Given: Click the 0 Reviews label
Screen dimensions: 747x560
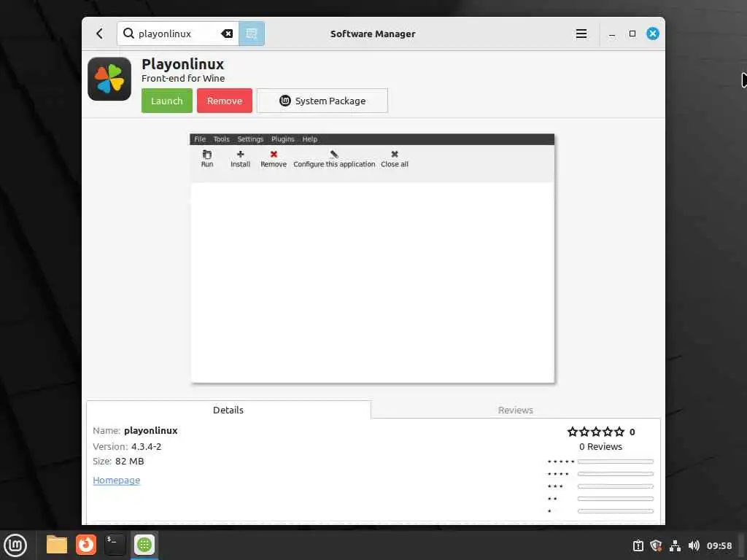Looking at the screenshot, I should 600,447.
